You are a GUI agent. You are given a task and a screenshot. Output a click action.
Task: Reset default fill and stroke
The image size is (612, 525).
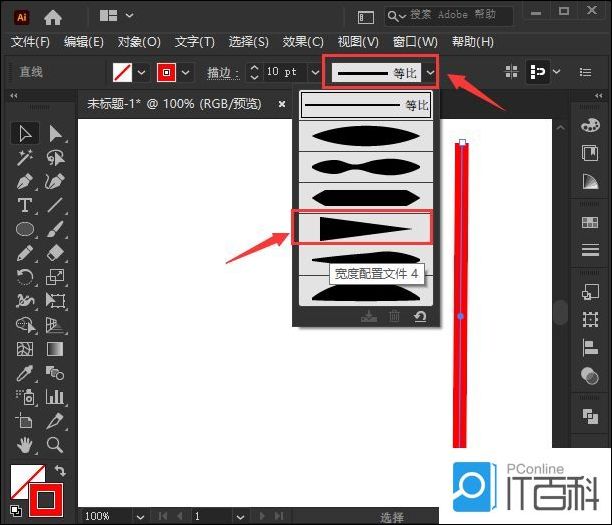[16, 511]
